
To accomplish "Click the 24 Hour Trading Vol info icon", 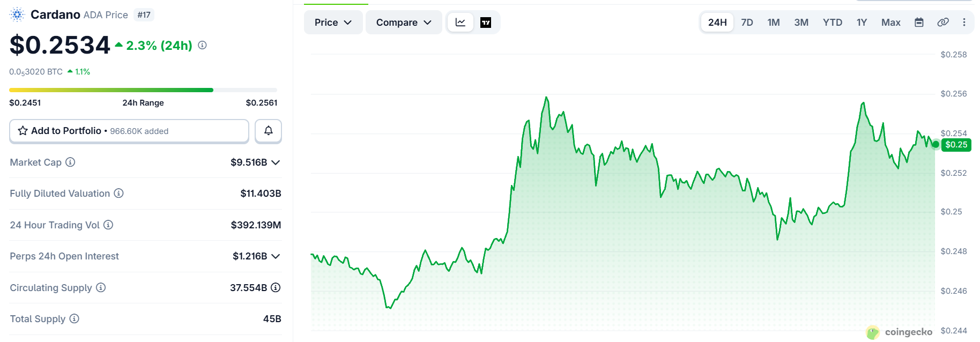I will click(x=108, y=225).
